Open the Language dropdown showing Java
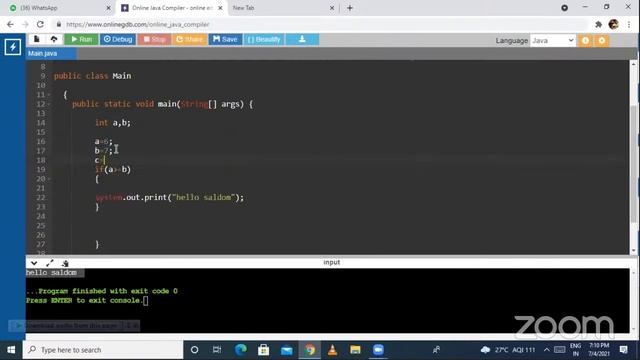 [x=553, y=40]
